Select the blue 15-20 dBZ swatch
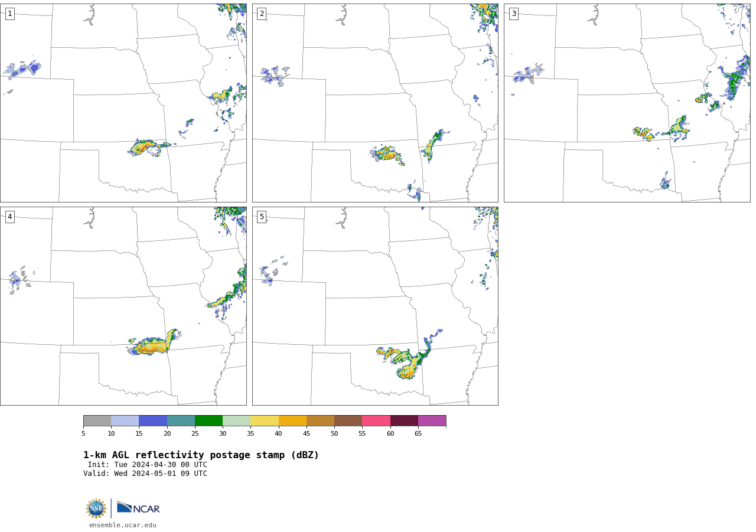The width and height of the screenshot is (756, 532). point(153,421)
